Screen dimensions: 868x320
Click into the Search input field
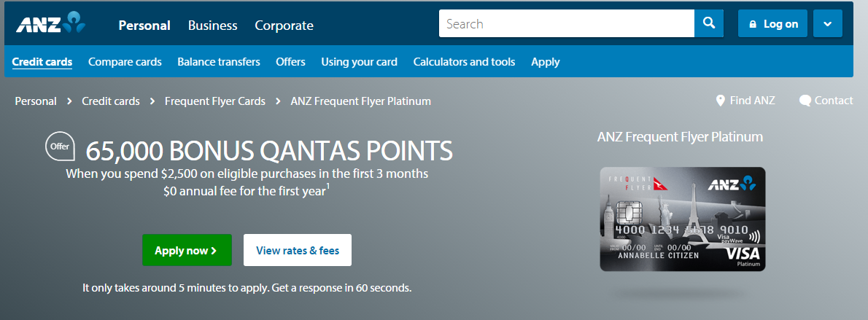[x=566, y=24]
